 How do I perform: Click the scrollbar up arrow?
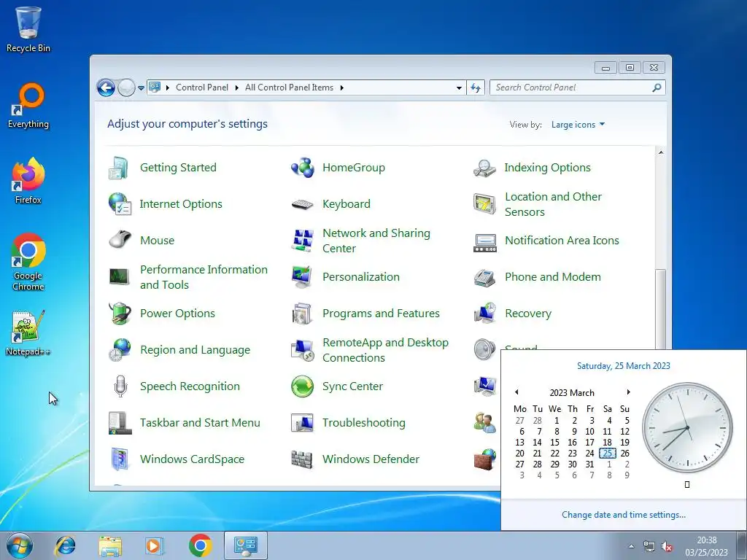coord(661,152)
